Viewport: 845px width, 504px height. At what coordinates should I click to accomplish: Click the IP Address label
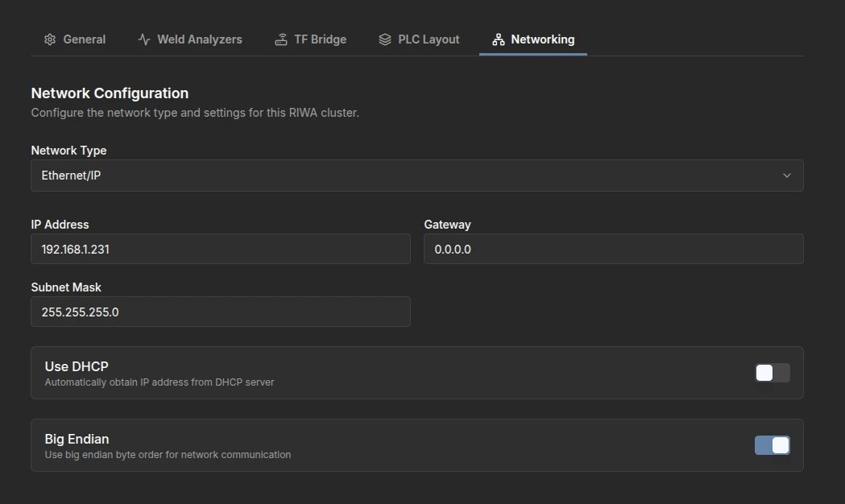point(60,225)
